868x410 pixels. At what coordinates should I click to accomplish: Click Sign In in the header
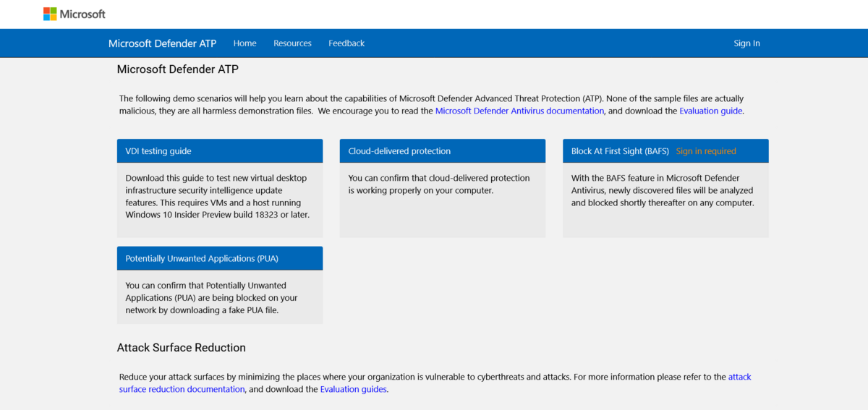(x=746, y=43)
